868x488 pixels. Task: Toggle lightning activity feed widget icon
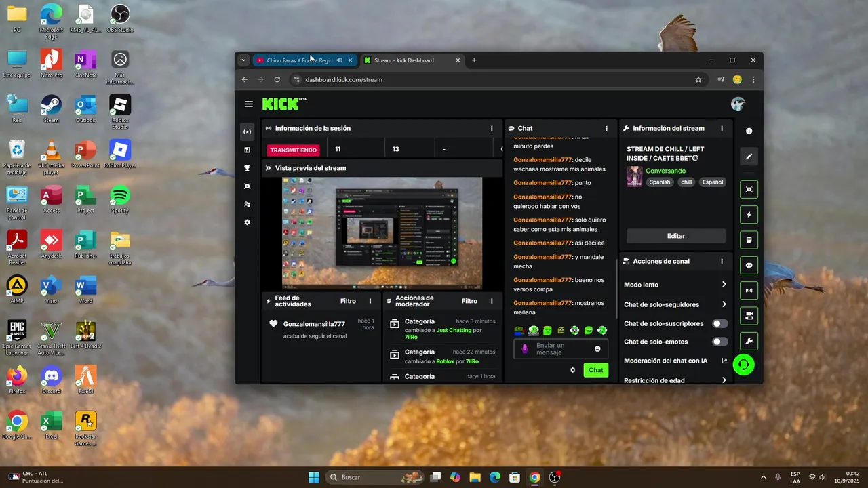point(749,215)
